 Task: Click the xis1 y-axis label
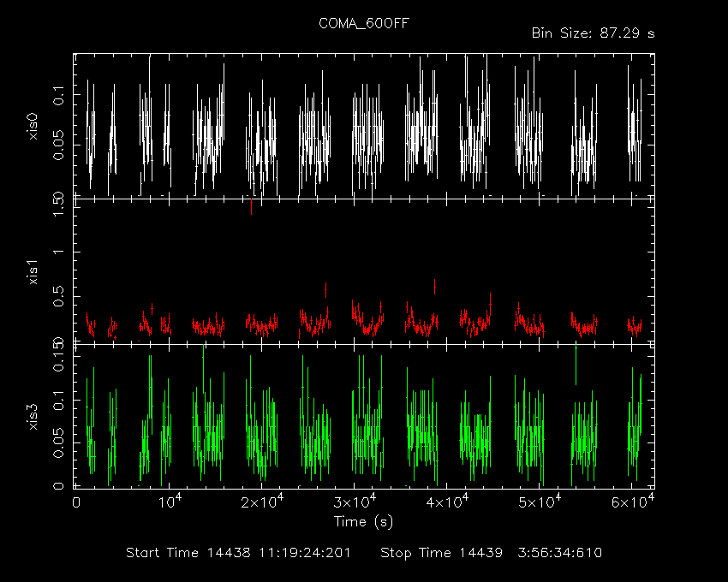click(x=33, y=272)
